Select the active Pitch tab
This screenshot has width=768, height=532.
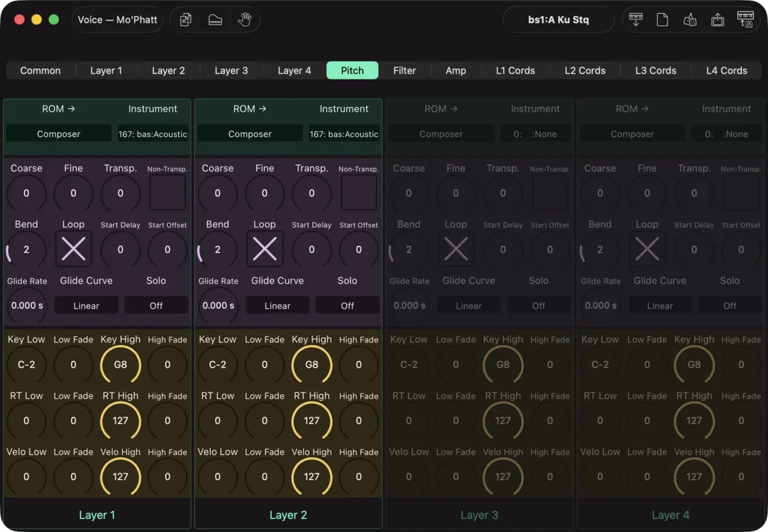point(352,70)
